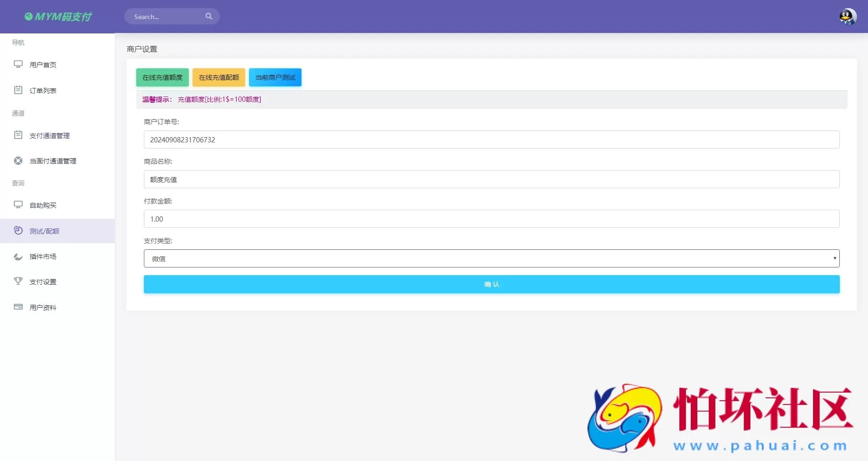The image size is (868, 461).
Task: Click the card icon beside 用户资料
Action: 18,307
